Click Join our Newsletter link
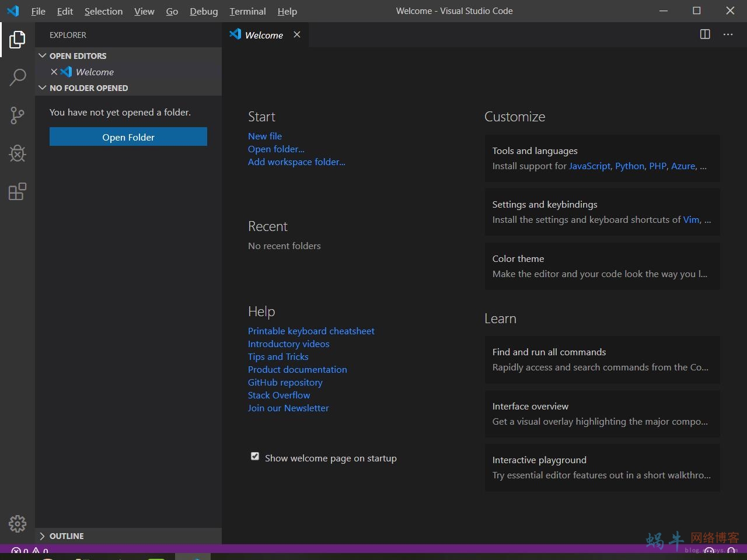This screenshot has width=747, height=560. click(288, 408)
